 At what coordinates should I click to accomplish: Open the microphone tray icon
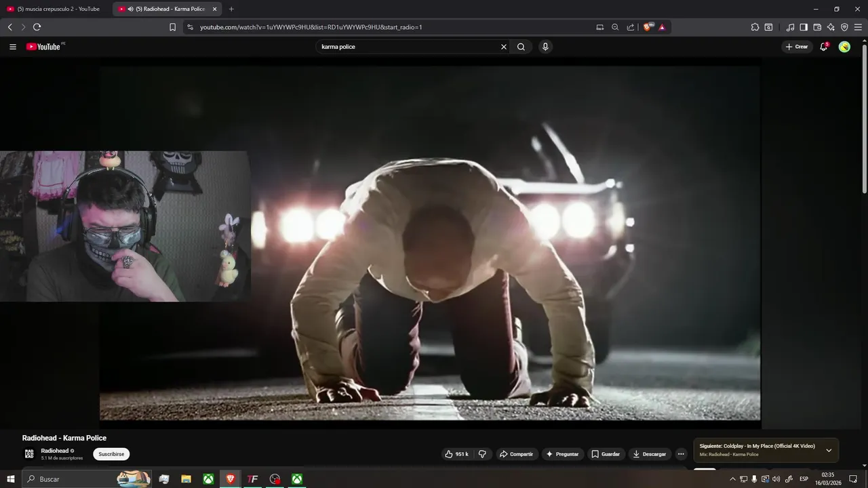pos(754,479)
